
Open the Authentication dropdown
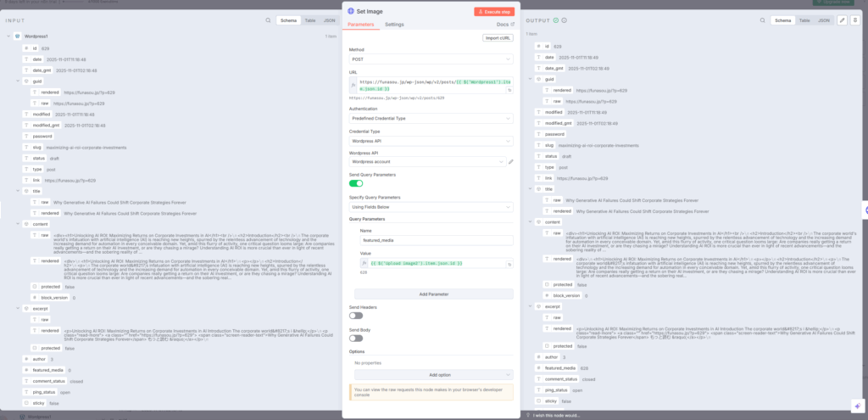click(431, 118)
